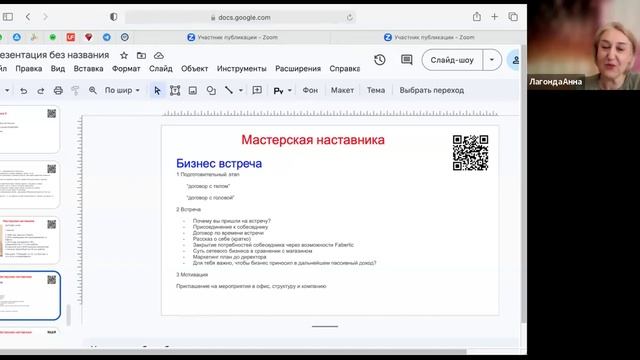The image size is (640, 360).
Task: Open the Справка menu
Action: [x=344, y=69]
